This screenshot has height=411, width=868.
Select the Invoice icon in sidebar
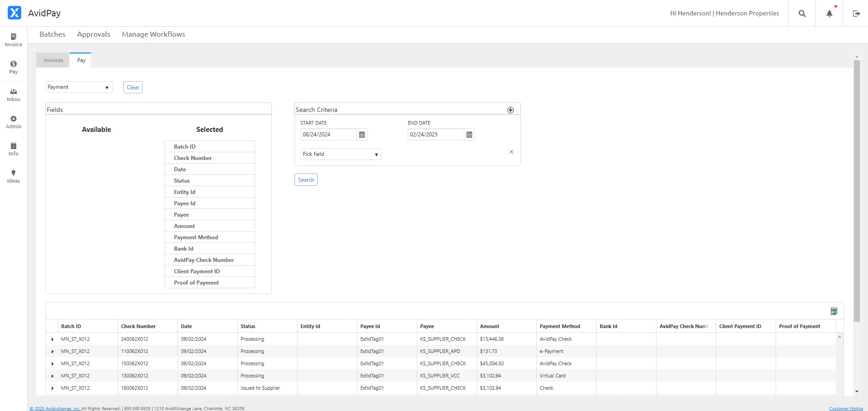click(13, 39)
